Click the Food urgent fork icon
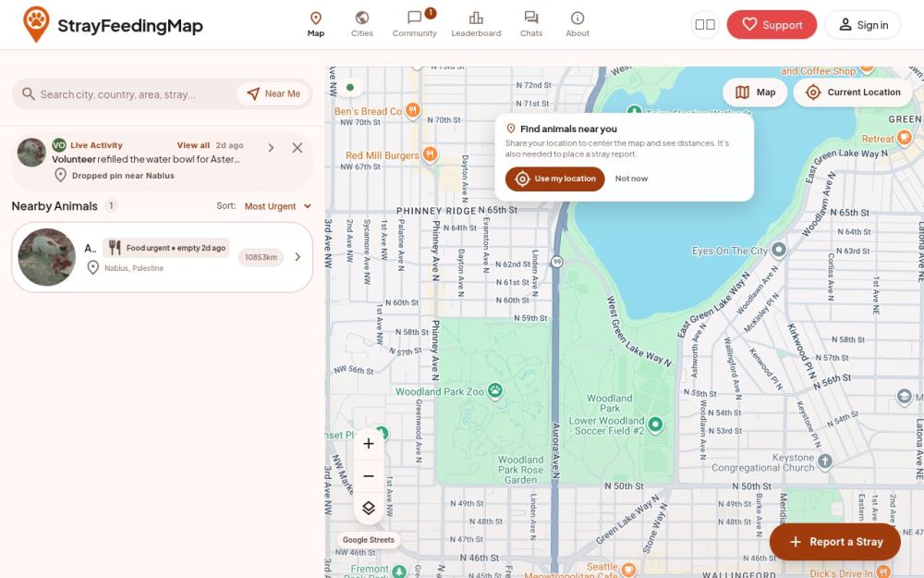Screen dimensions: 924x578 point(115,248)
